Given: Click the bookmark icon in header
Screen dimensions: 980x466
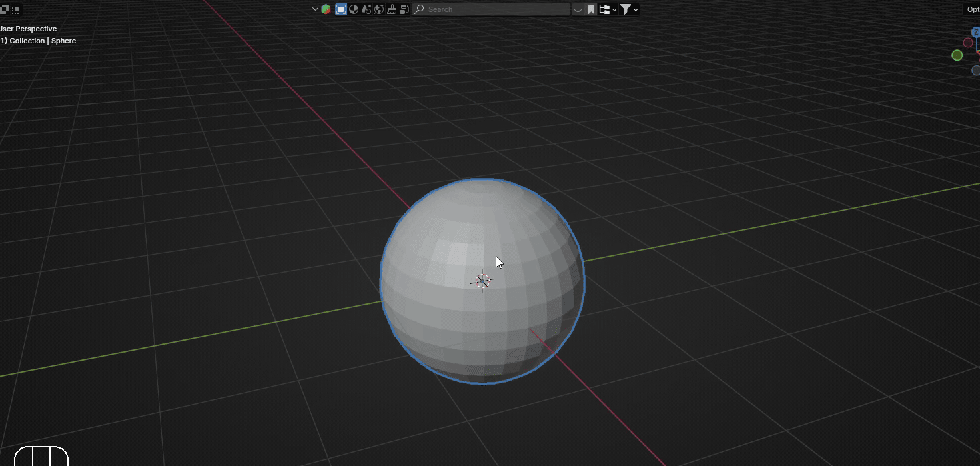Looking at the screenshot, I should point(591,9).
